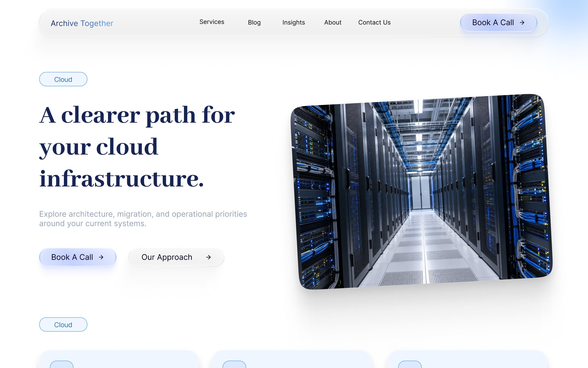Click the Archive Together logo
The image size is (588, 368).
[82, 23]
